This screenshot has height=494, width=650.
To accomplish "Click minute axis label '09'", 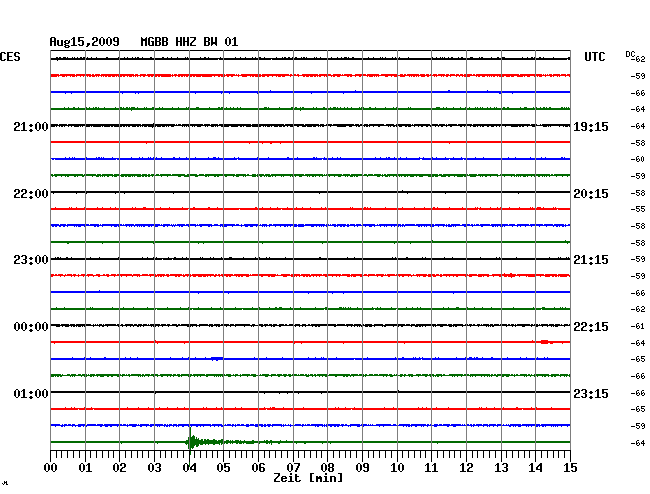I will click(362, 467).
